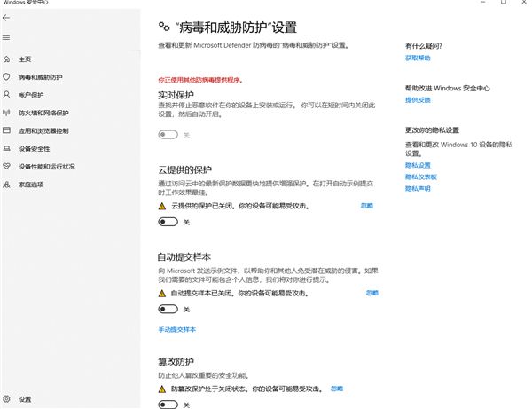
Task: Toggle the 云提供的保护 switch on
Action: (168, 222)
